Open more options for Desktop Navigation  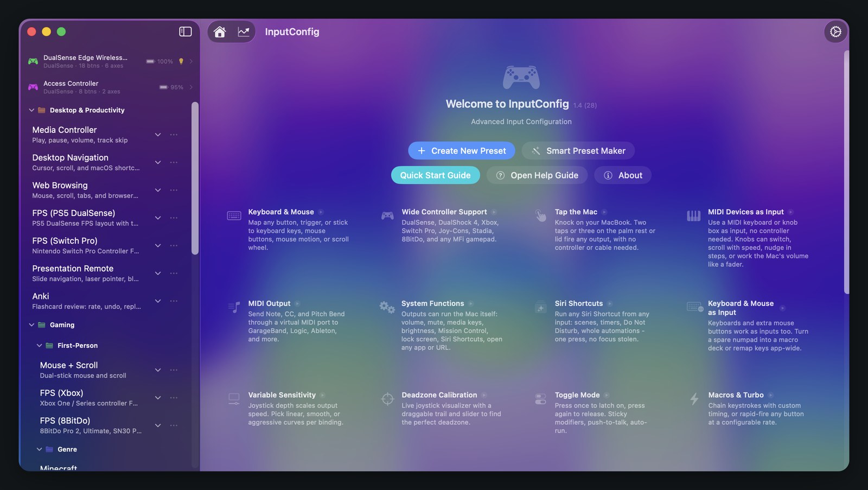coord(174,162)
